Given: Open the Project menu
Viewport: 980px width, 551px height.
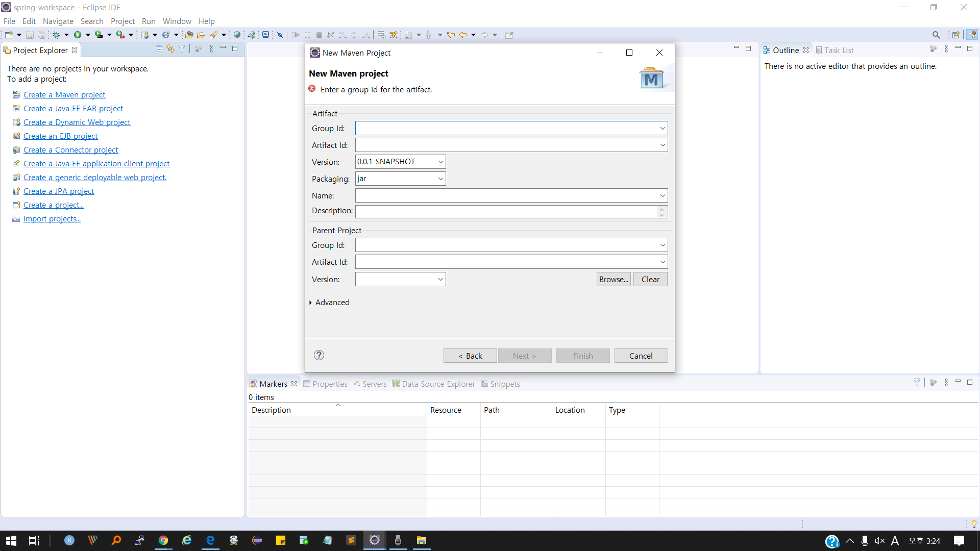Looking at the screenshot, I should 122,21.
